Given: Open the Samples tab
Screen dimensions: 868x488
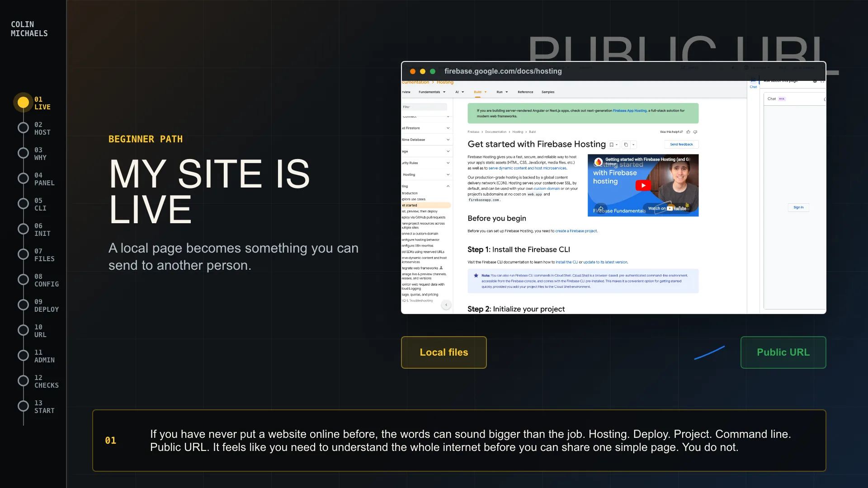Looking at the screenshot, I should pos(548,92).
